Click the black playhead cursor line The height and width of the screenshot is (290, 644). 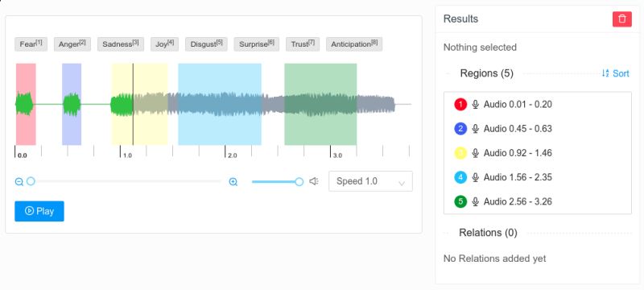[x=133, y=105]
